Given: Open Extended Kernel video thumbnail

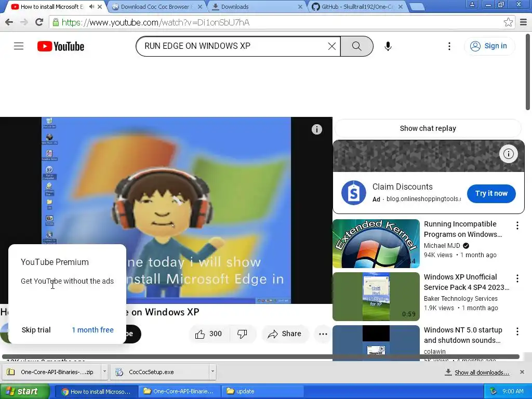Looking at the screenshot, I should point(376,244).
